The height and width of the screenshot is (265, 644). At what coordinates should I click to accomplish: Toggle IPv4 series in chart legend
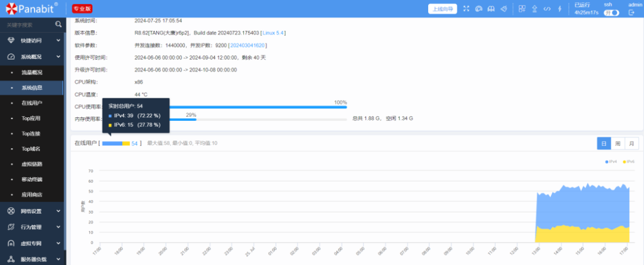click(611, 162)
